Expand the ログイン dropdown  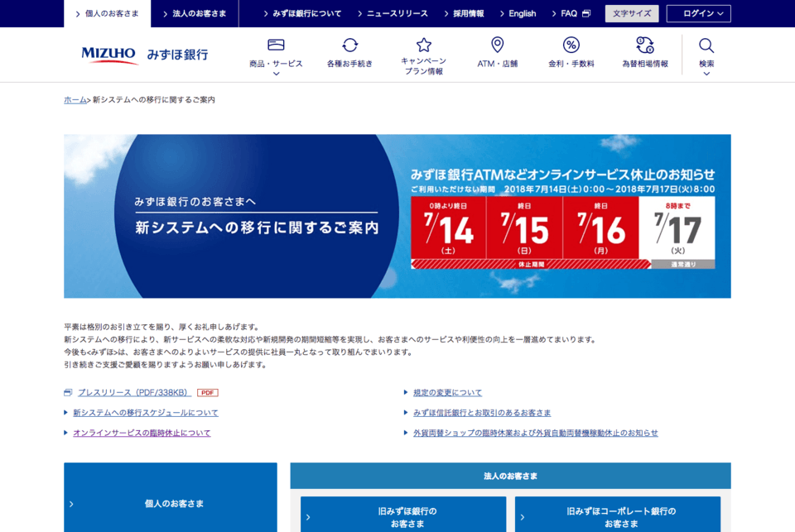point(698,13)
